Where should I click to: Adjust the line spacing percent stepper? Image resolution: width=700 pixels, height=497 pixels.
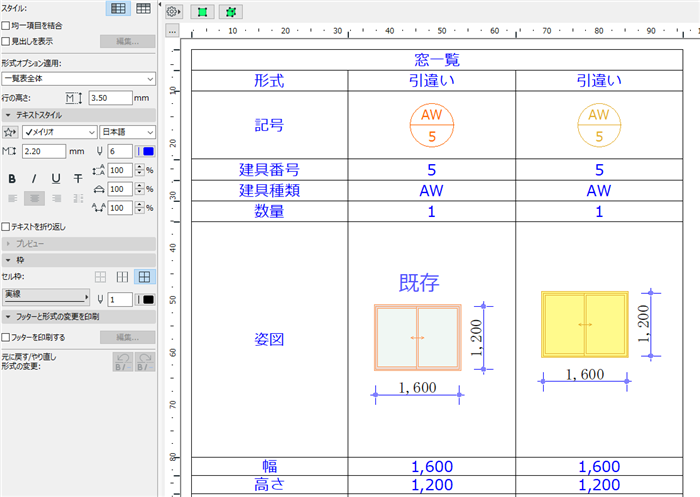coord(140,170)
